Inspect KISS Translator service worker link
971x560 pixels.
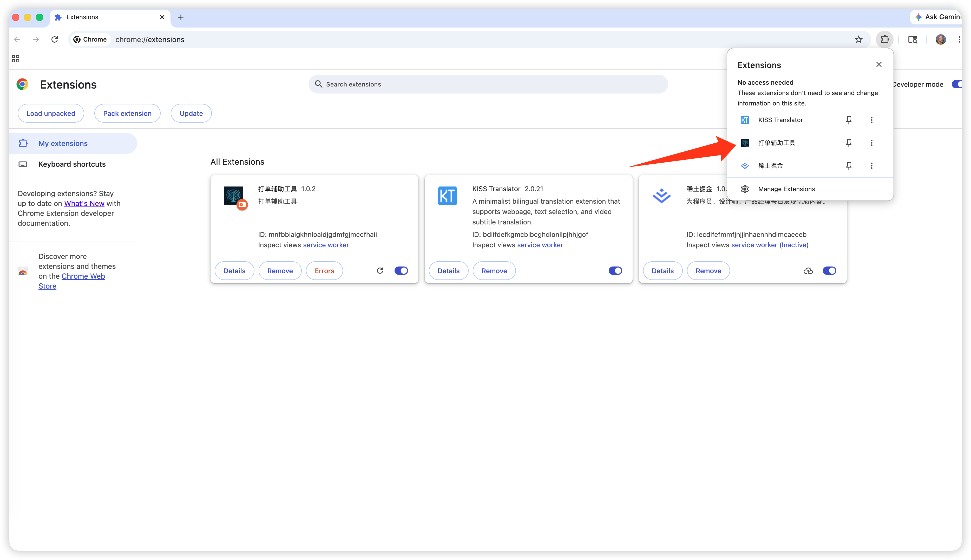pyautogui.click(x=540, y=245)
